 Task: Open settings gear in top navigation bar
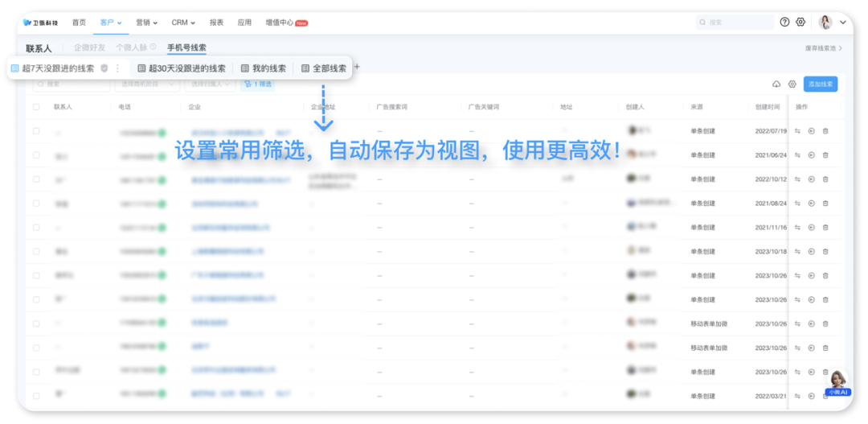click(800, 23)
